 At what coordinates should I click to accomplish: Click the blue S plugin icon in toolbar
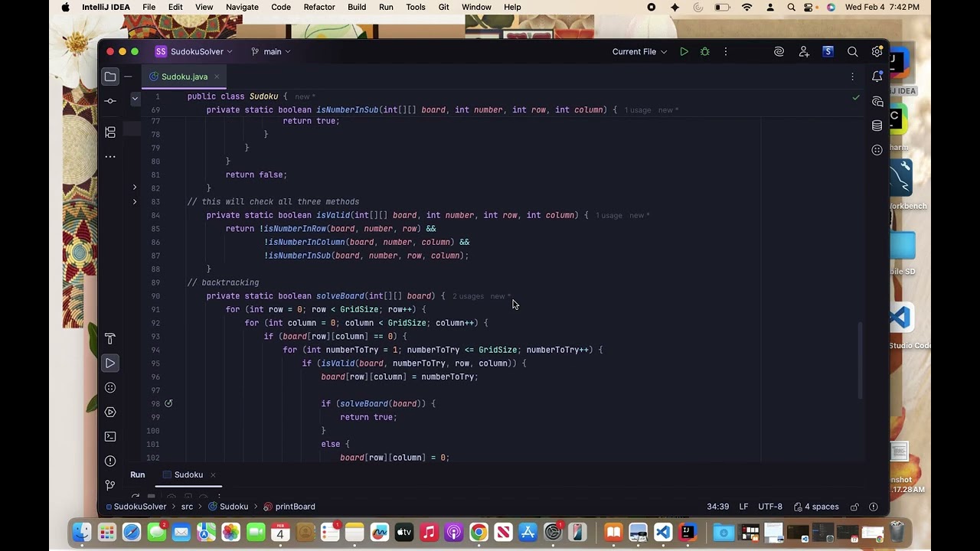(x=828, y=52)
